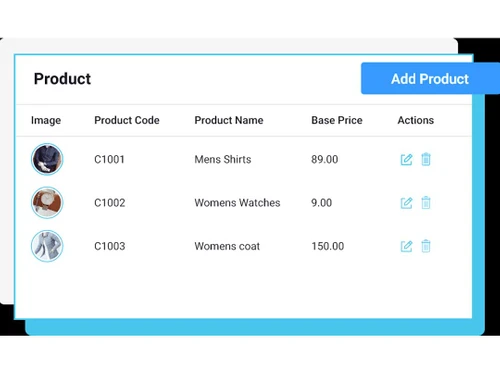Sort by the Product Code column header
The image size is (500, 375).
127,120
